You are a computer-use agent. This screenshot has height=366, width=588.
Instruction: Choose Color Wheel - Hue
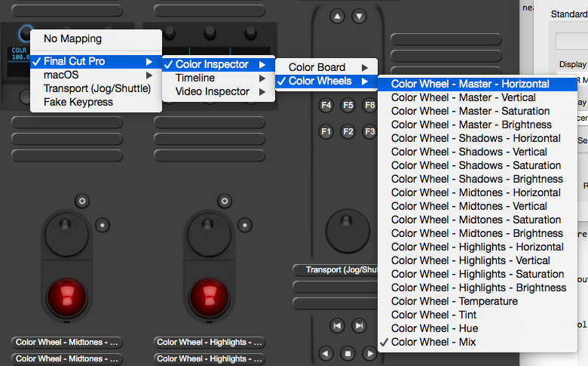coord(477,328)
